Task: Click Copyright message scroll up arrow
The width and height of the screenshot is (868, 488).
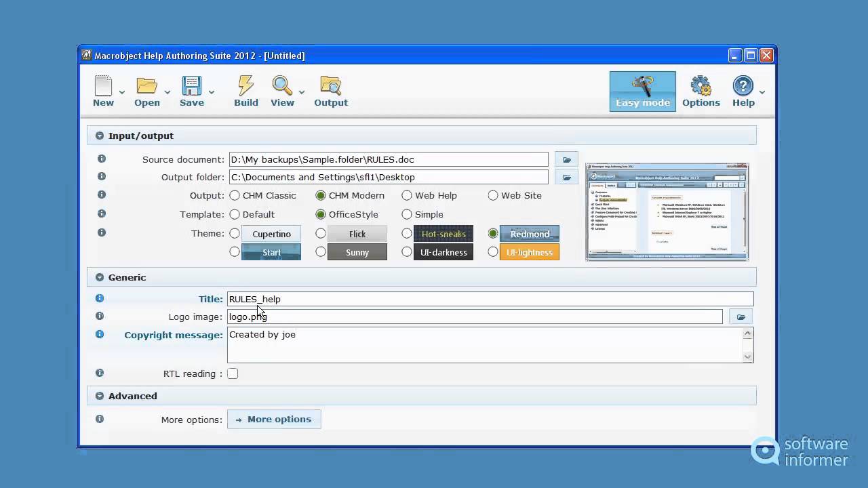Action: point(748,333)
